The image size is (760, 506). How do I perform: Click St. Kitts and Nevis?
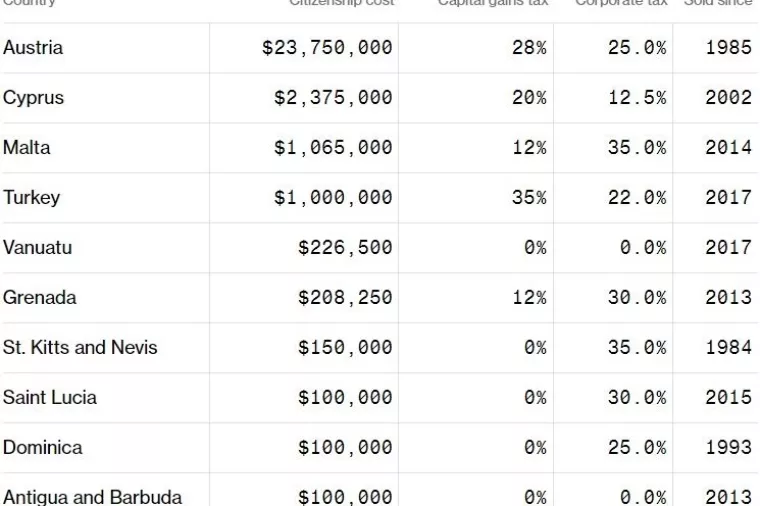click(80, 348)
